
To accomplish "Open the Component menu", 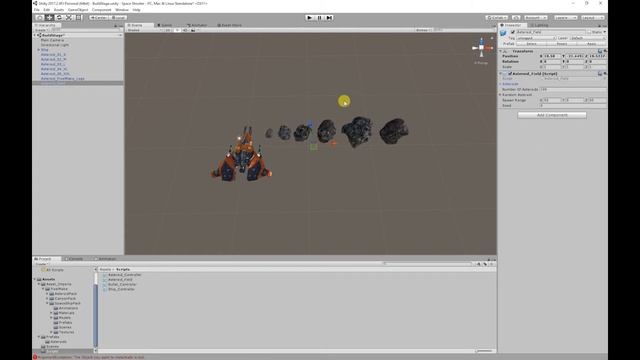I will coord(101,10).
